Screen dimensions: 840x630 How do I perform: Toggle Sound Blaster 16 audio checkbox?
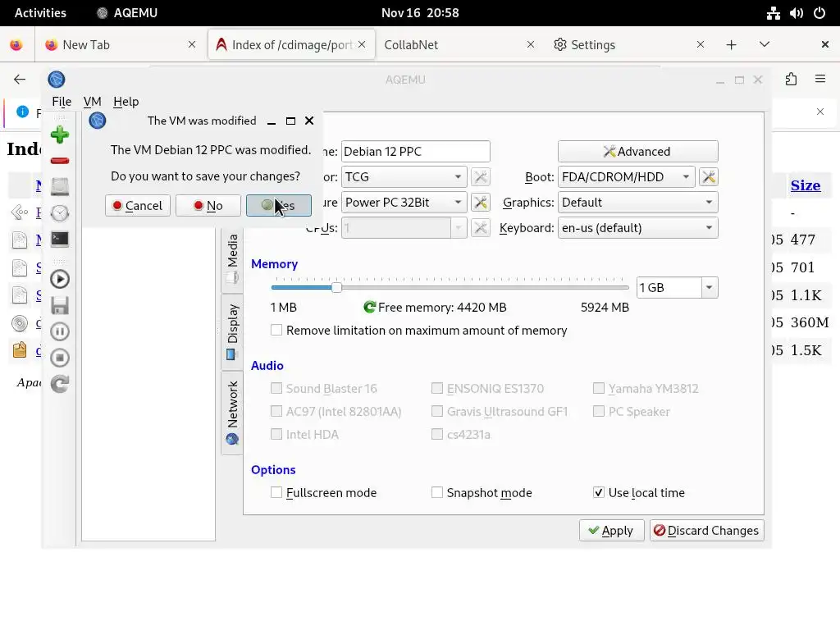[276, 388]
